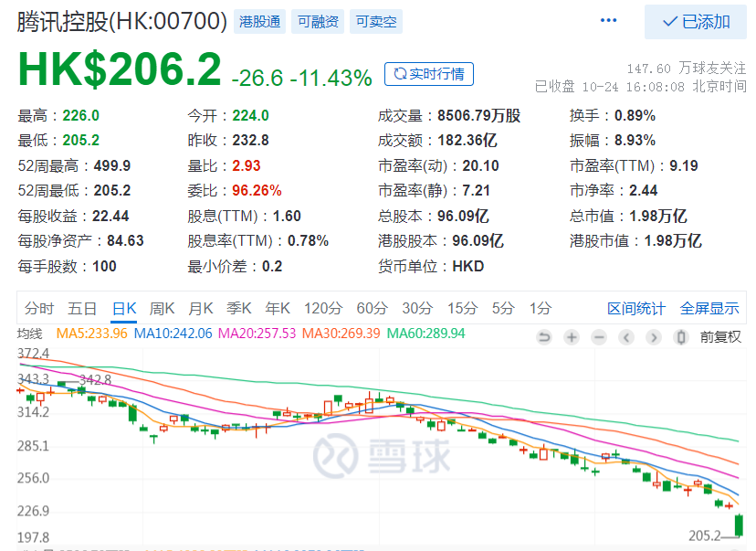Screen dimensions: 756x551
Task: Click the 成交量 value 8506.79万股
Action: 478,116
